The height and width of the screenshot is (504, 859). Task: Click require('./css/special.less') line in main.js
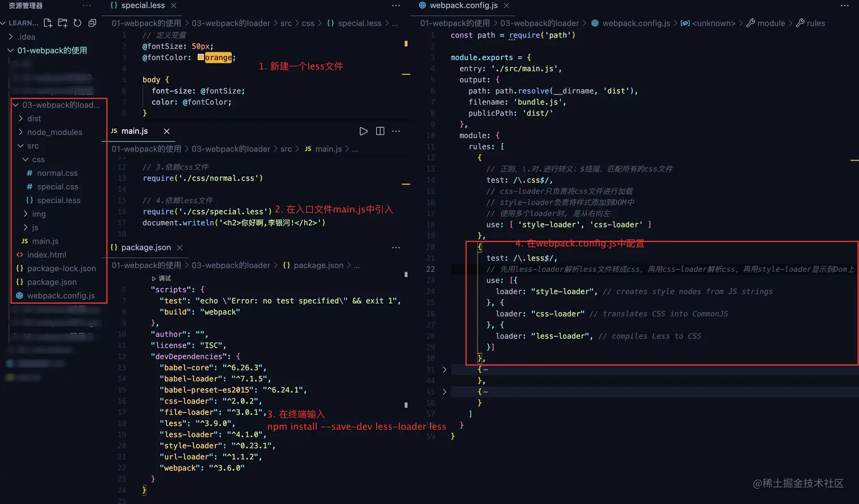207,212
